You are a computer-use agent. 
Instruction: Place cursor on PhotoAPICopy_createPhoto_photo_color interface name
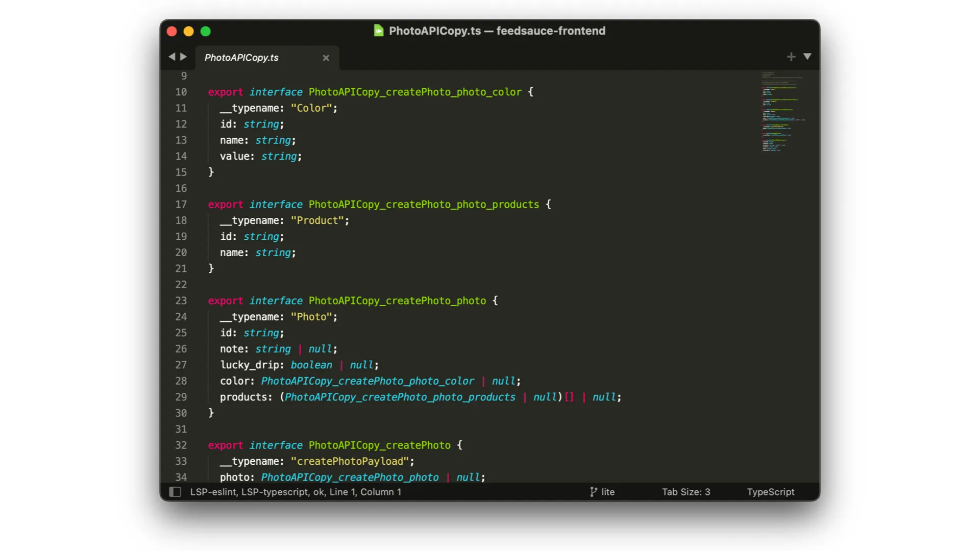click(414, 92)
